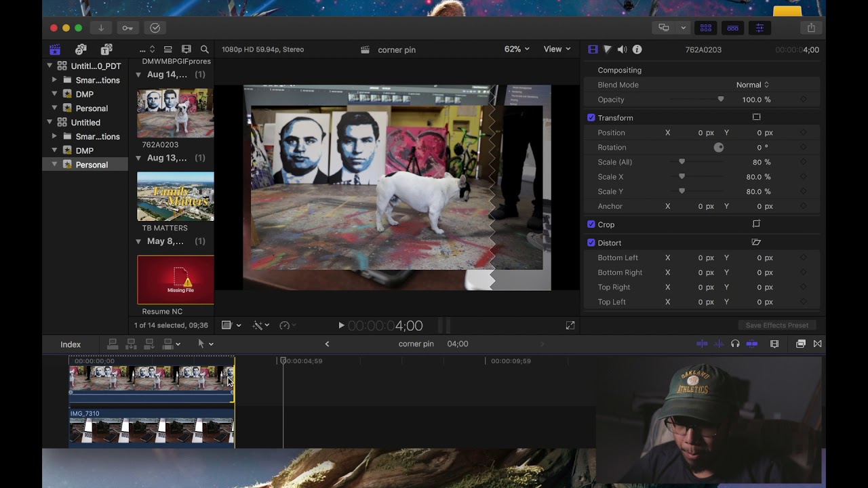The height and width of the screenshot is (488, 868).
Task: Open the timeline Index
Action: click(x=71, y=344)
